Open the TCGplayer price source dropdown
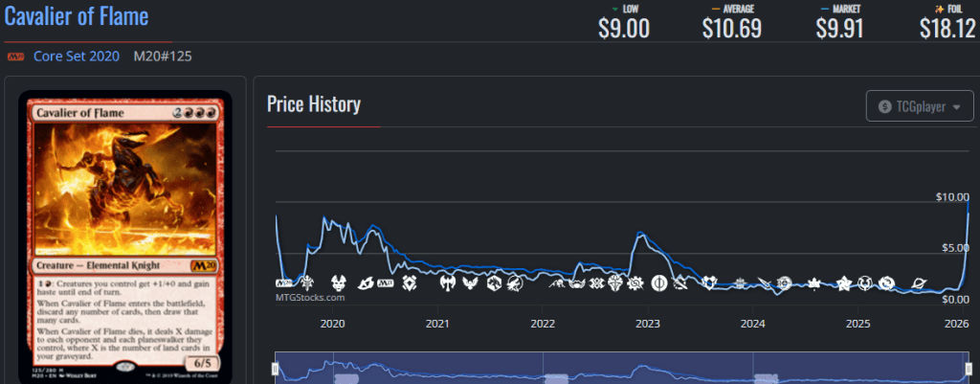Image resolution: width=980 pixels, height=384 pixels. [919, 106]
